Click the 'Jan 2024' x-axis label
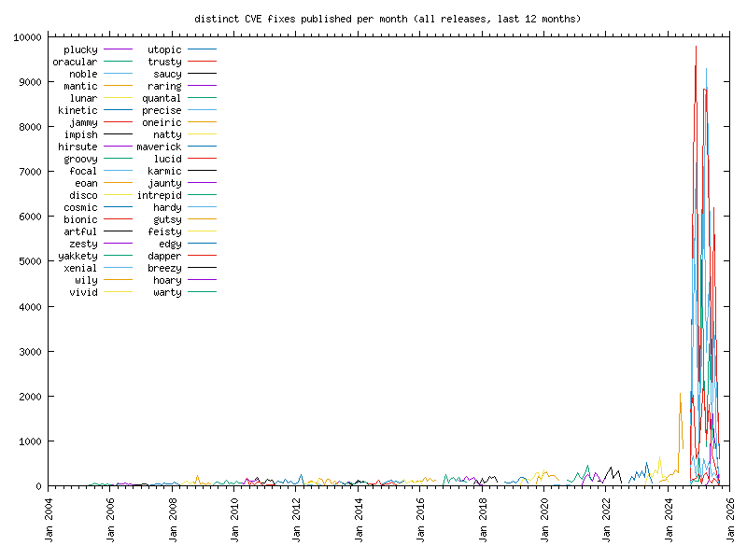This screenshot has width=747, height=560. [x=669, y=520]
